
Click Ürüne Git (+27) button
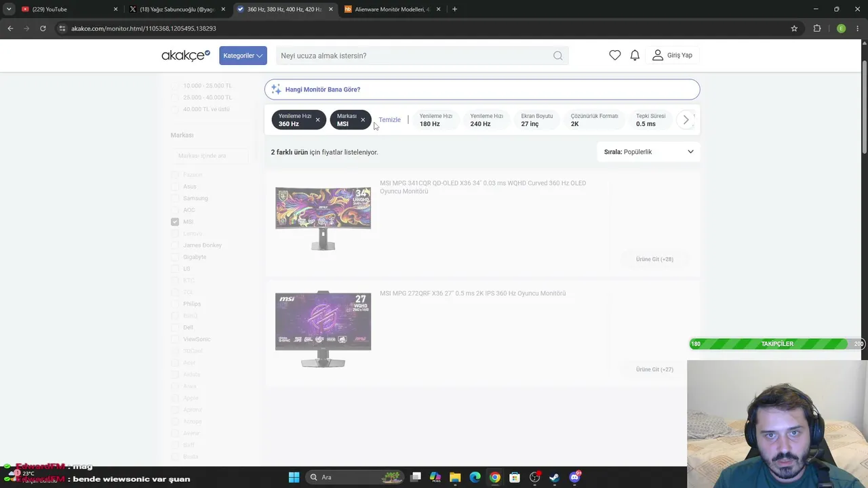pos(654,369)
